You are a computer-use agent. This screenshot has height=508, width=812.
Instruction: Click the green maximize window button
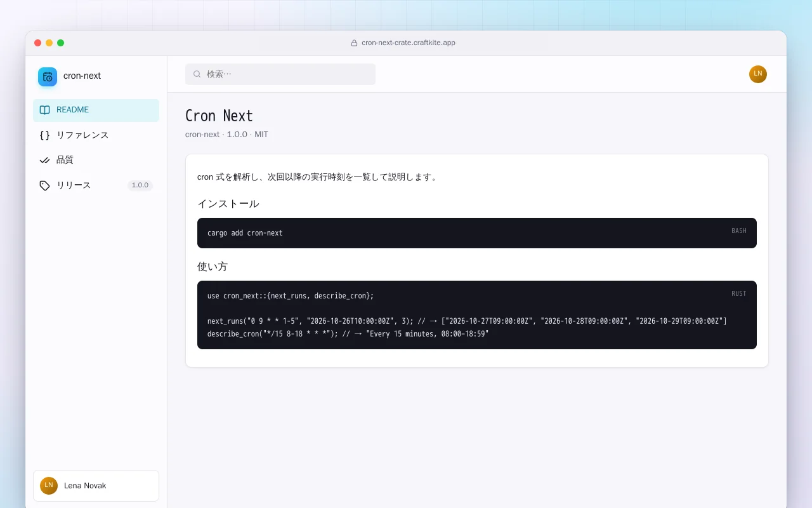[60, 43]
